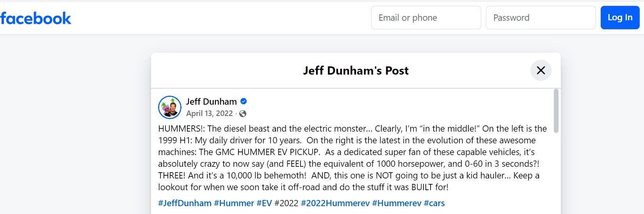Open the #JeffDunham hashtag
Viewport: 644px width, 214px height.
(x=185, y=203)
